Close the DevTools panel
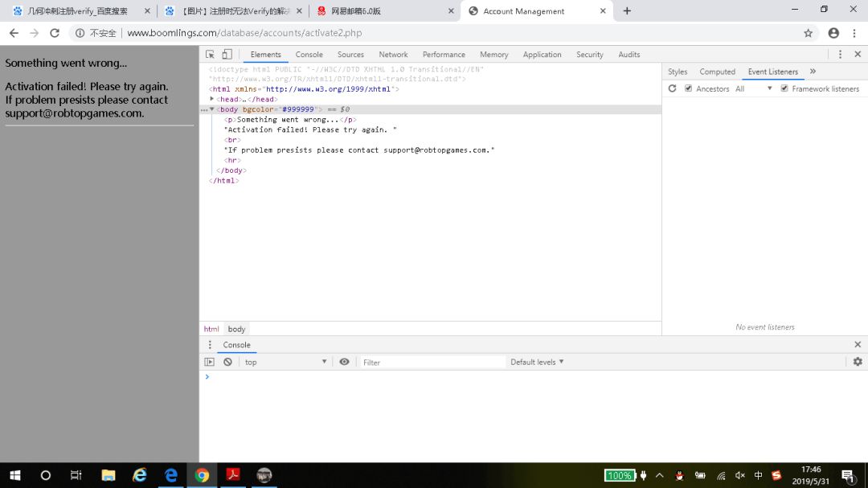 point(858,55)
